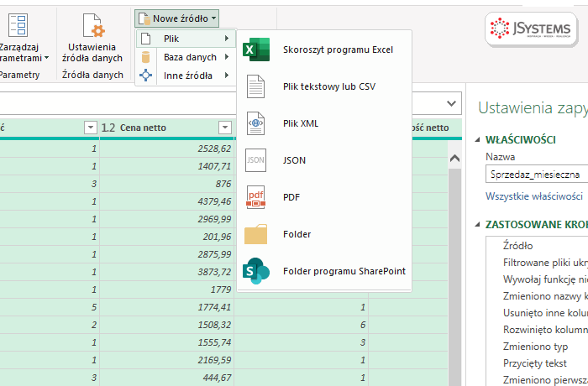The image size is (588, 386).
Task: Select Plik menu item
Action: tap(186, 39)
